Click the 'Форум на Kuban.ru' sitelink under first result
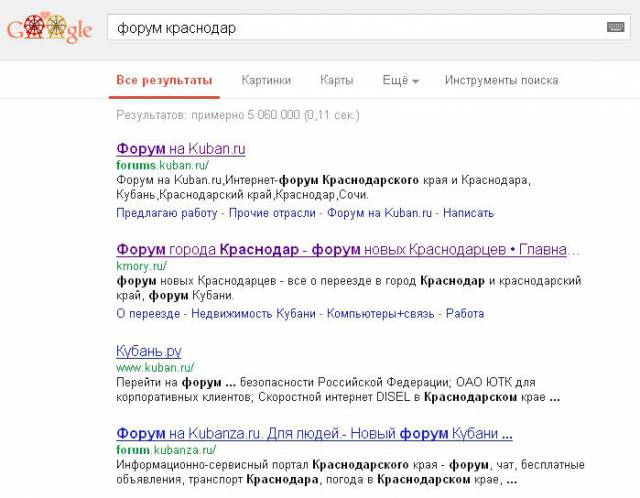The height and width of the screenshot is (498, 640). point(379,213)
